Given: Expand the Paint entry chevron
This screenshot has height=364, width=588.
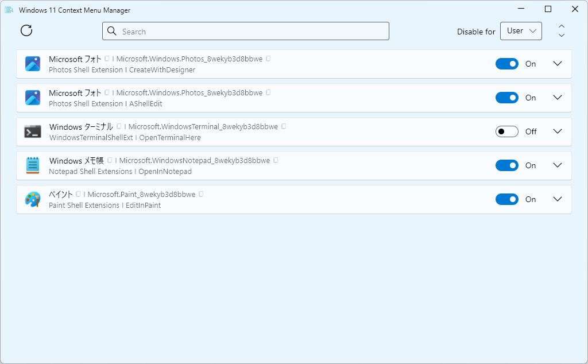Looking at the screenshot, I should pyautogui.click(x=557, y=199).
